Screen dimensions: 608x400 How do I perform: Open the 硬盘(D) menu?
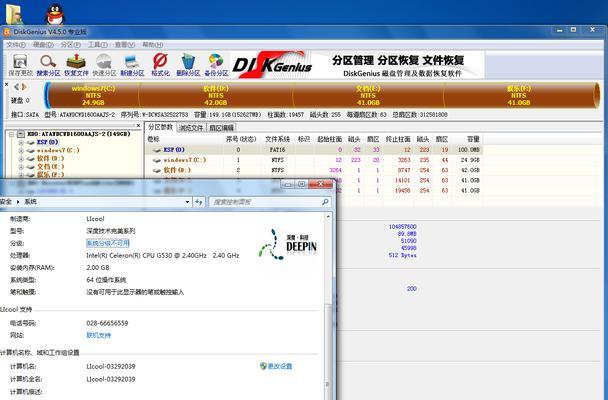43,45
